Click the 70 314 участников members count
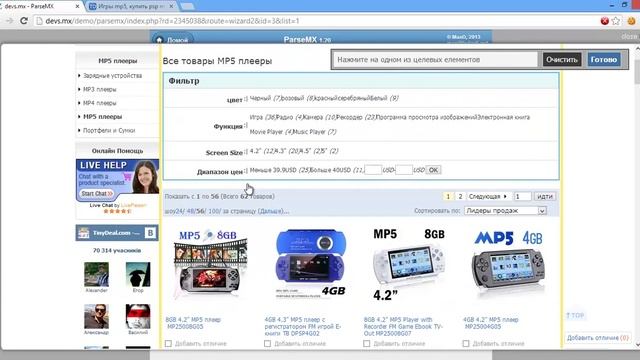 point(117,251)
